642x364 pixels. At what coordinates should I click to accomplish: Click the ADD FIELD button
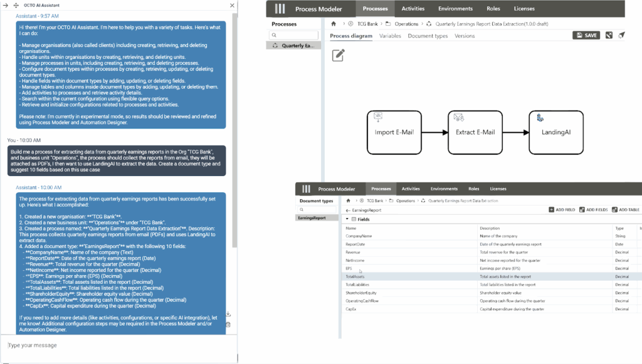tap(561, 210)
